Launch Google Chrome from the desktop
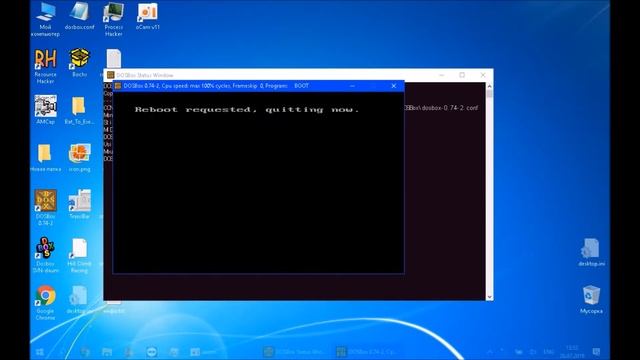The width and height of the screenshot is (640, 360). click(x=45, y=302)
